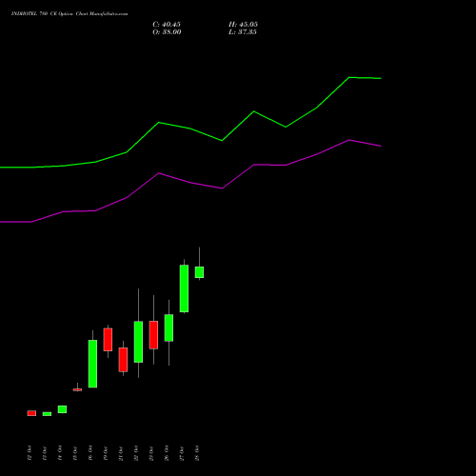Click the green candle for 22 Oct
476x476 pixels.
pyautogui.click(x=138, y=342)
